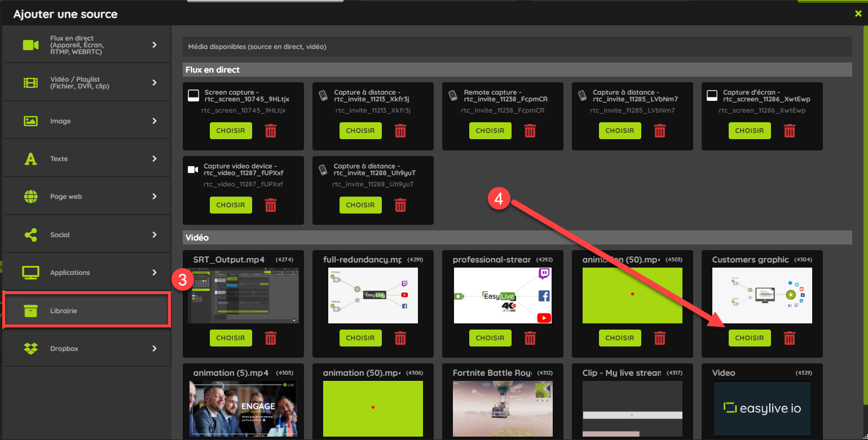Choose the Remote capture rtc_invite_11238_FcpmCR source

(x=490, y=131)
